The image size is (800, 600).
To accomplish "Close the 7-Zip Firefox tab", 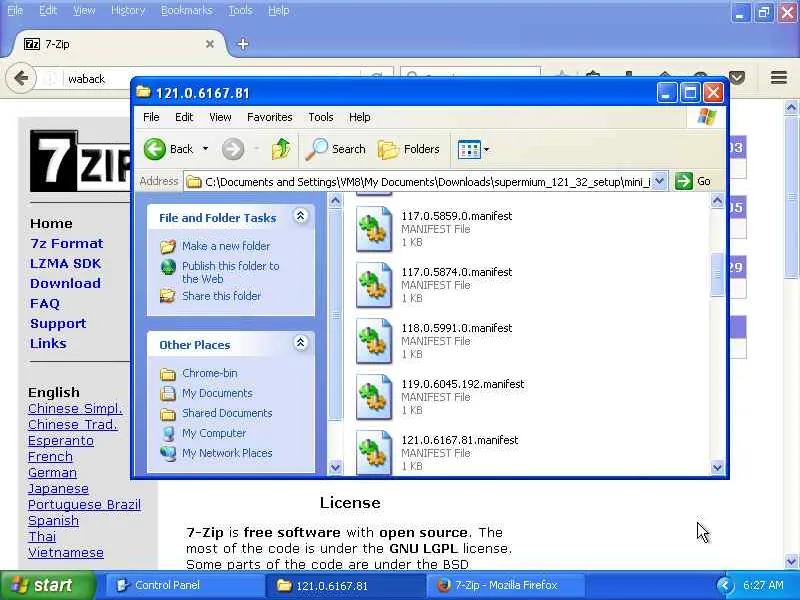I will [x=210, y=44].
